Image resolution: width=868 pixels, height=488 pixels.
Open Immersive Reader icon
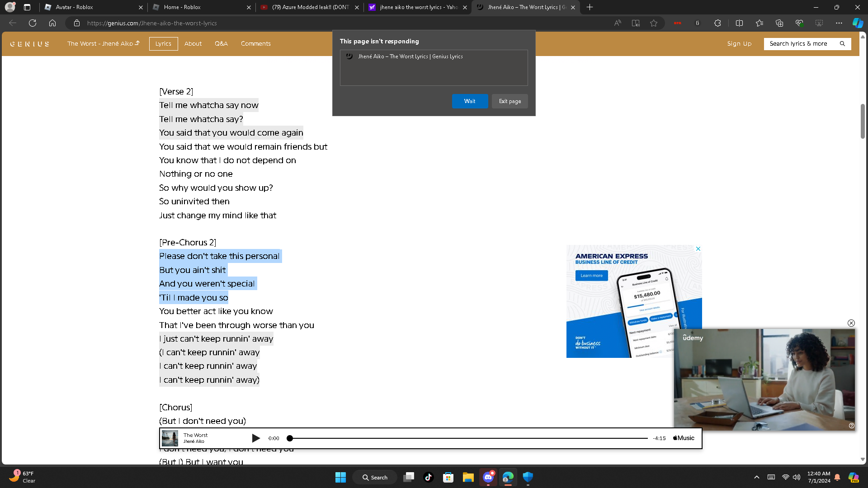tap(636, 23)
